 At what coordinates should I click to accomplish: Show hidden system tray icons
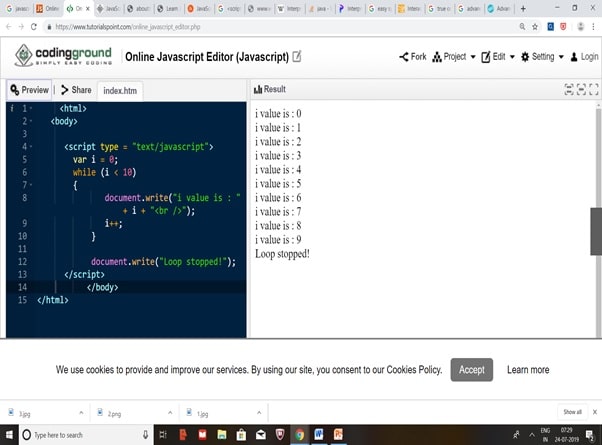pyautogui.click(x=532, y=435)
